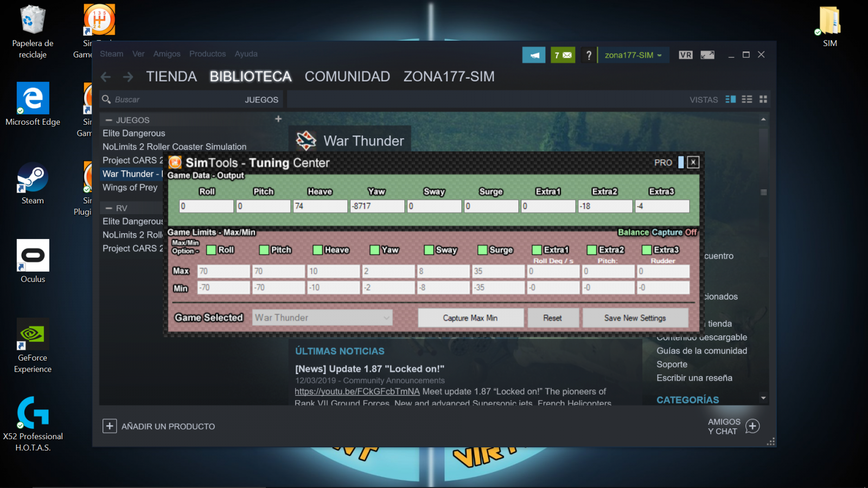Screen dimensions: 868x488
Task: Toggle the Surge option checkbox
Action: click(x=482, y=249)
